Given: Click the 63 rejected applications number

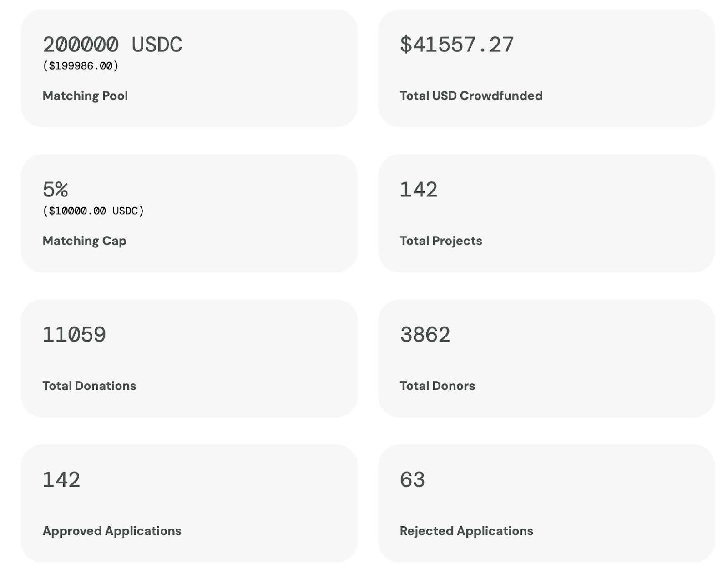Looking at the screenshot, I should coord(412,480).
